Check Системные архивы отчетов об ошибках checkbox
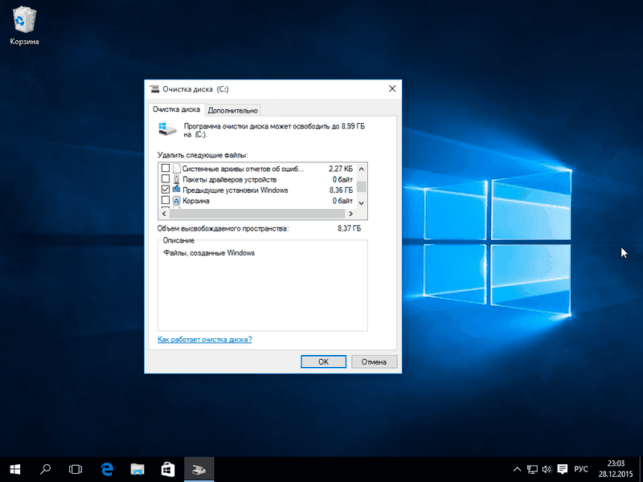Screen dimensions: 643x482 pos(165,168)
